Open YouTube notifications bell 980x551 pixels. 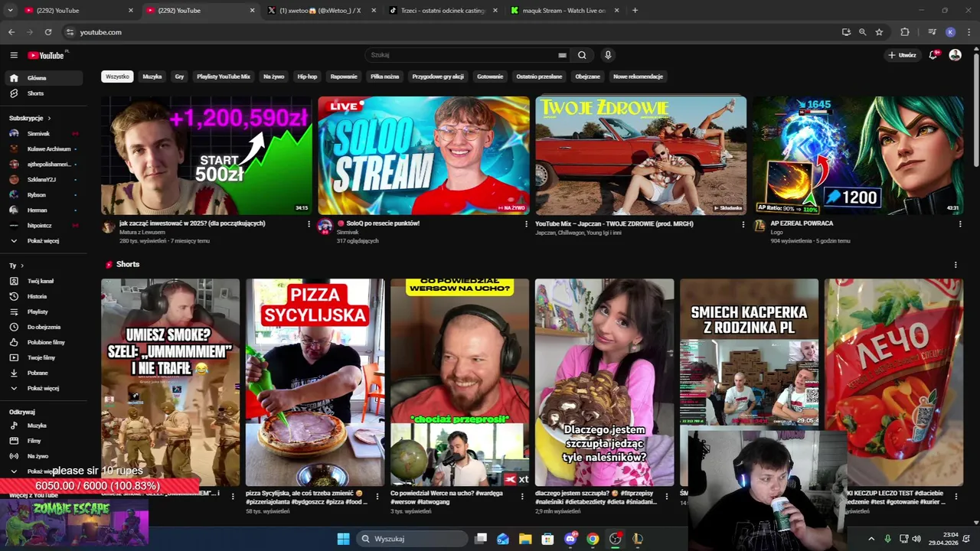(x=933, y=55)
